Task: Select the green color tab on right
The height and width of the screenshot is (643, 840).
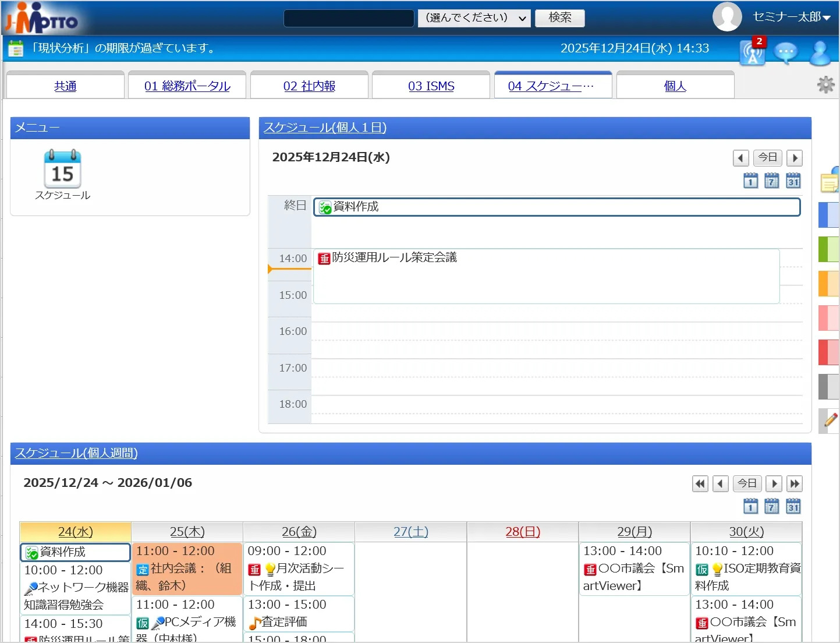Action: (x=828, y=249)
